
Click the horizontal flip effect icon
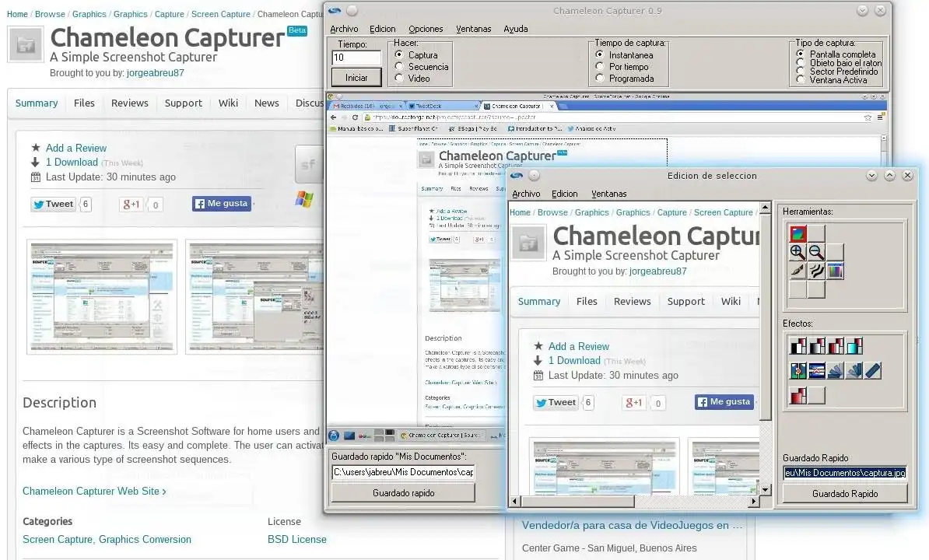click(798, 370)
